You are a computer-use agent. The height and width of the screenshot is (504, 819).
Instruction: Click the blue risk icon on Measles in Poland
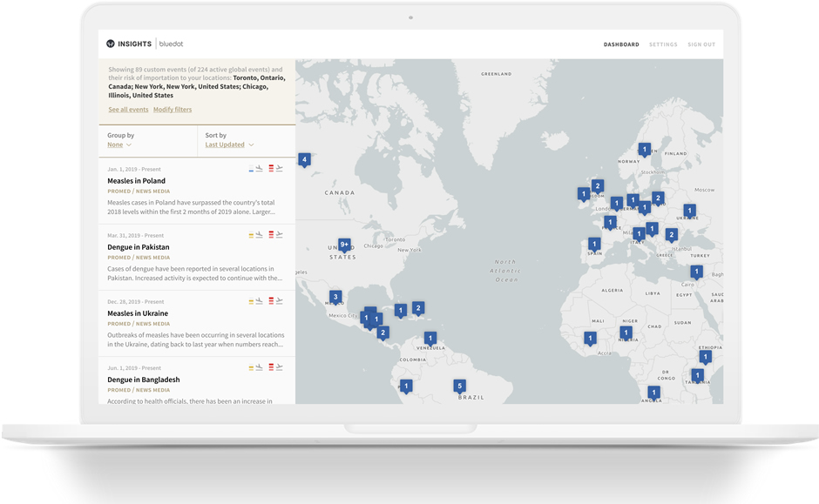tap(252, 168)
